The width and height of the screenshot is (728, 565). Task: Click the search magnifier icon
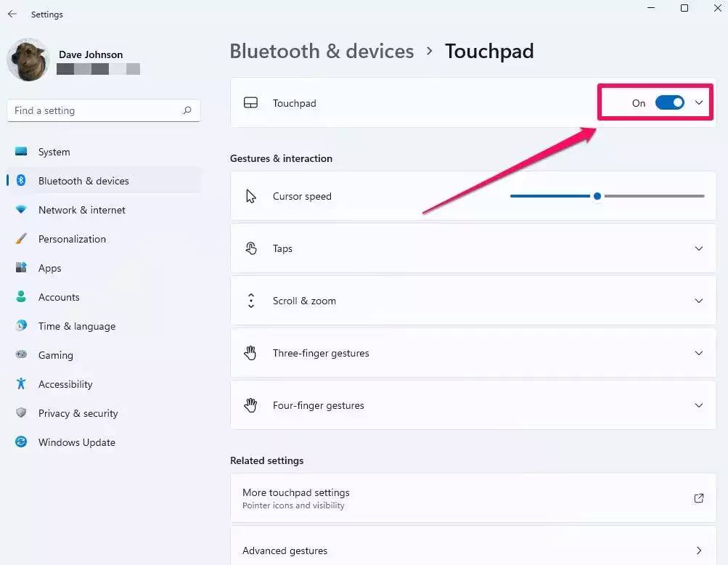pos(187,110)
